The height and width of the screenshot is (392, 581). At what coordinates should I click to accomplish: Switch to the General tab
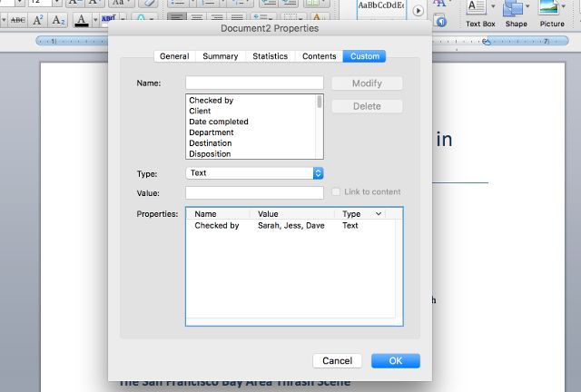174,56
